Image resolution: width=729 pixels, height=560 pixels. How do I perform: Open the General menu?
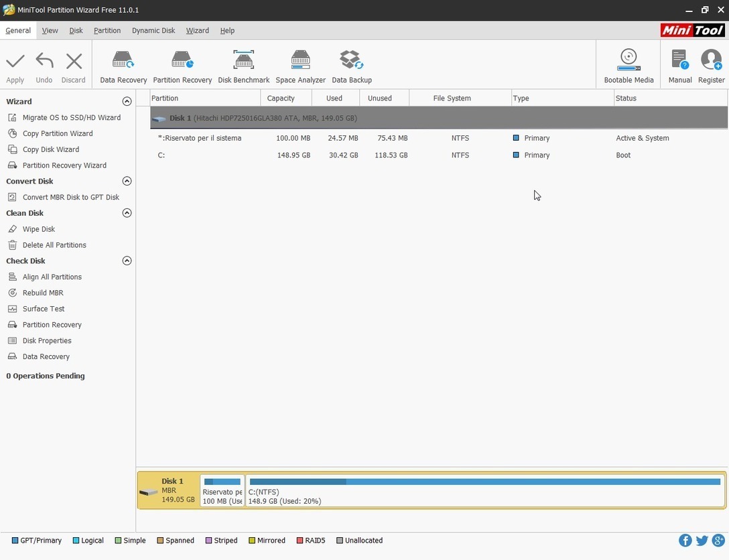coord(18,30)
